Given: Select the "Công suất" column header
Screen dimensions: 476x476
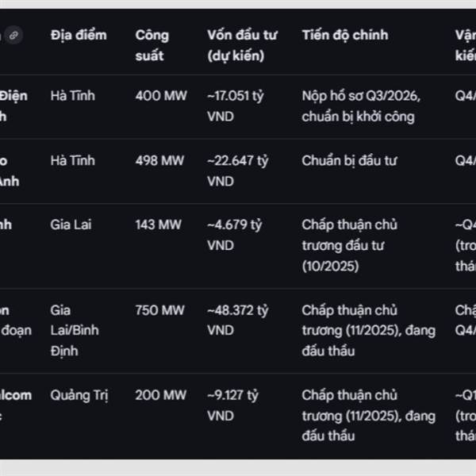Looking at the screenshot, I should click(152, 45).
